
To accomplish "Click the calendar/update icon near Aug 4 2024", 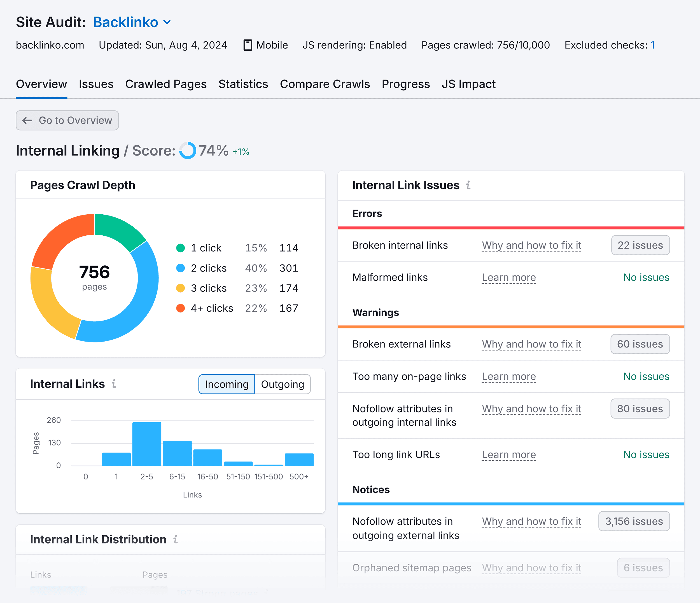I will (247, 46).
